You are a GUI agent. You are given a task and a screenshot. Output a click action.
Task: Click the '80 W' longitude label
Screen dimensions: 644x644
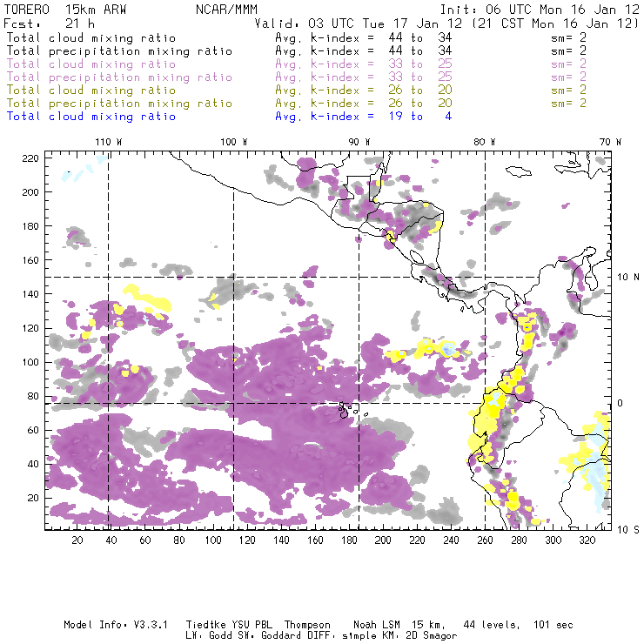click(x=484, y=142)
